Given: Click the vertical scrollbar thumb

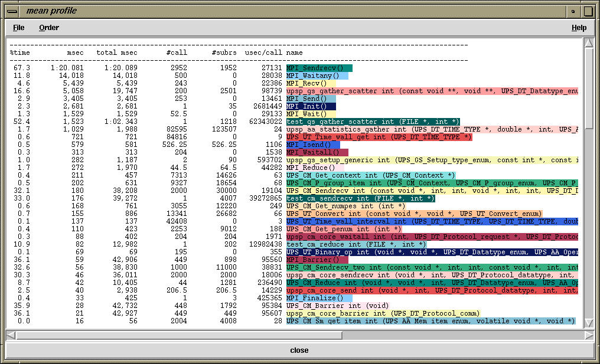Looking at the screenshot, I should point(589,88).
